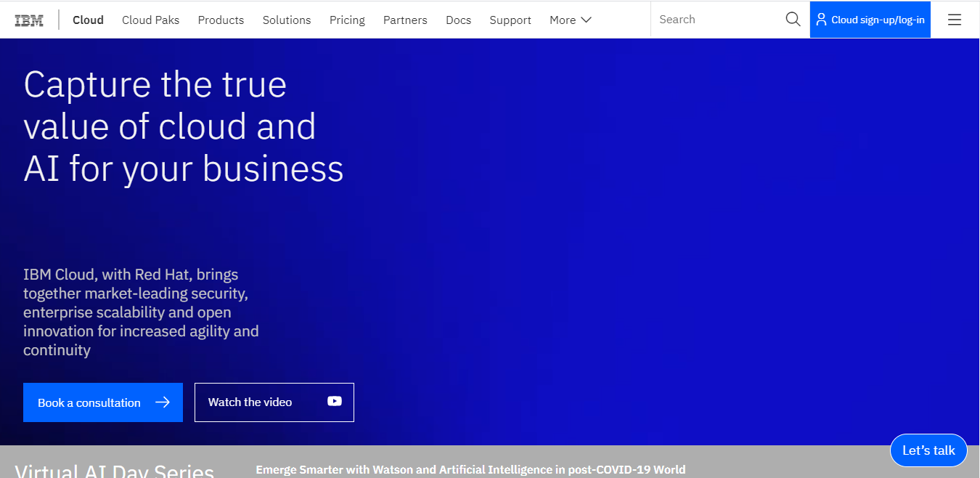
Task: Open the Docs link
Action: 458,20
